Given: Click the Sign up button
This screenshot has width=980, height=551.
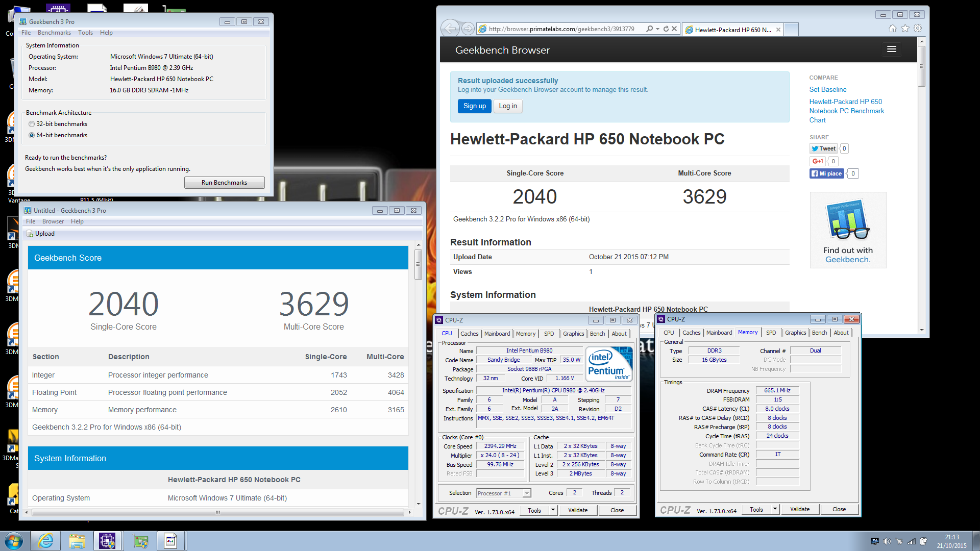Looking at the screenshot, I should [475, 106].
